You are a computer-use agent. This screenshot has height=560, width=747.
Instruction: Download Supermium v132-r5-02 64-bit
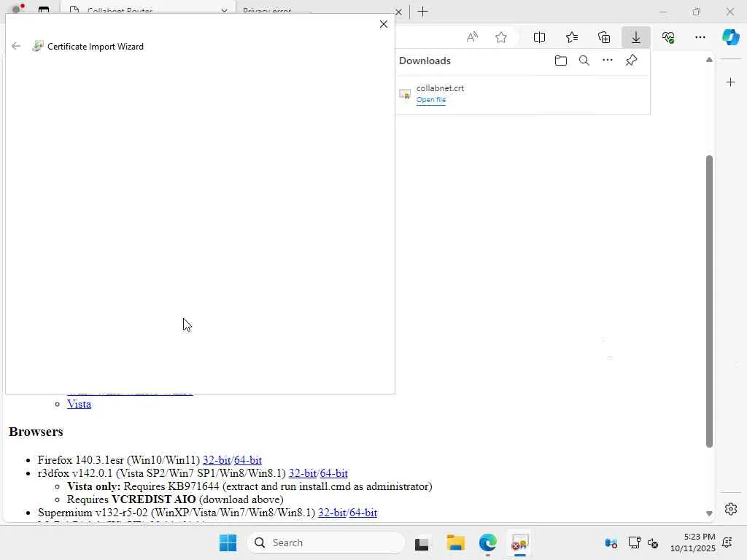click(x=363, y=513)
